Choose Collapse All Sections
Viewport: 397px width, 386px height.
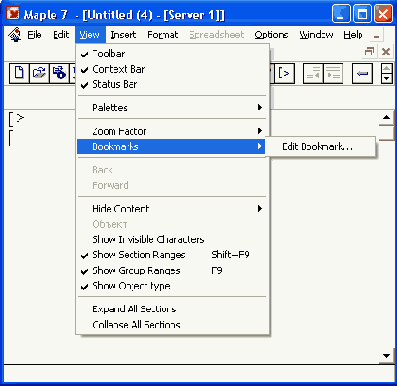click(x=172, y=324)
